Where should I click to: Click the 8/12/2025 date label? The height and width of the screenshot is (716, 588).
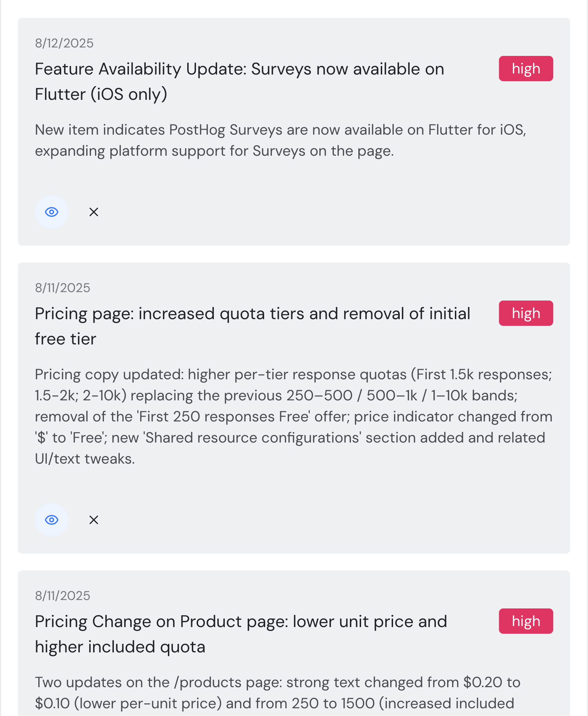click(64, 43)
